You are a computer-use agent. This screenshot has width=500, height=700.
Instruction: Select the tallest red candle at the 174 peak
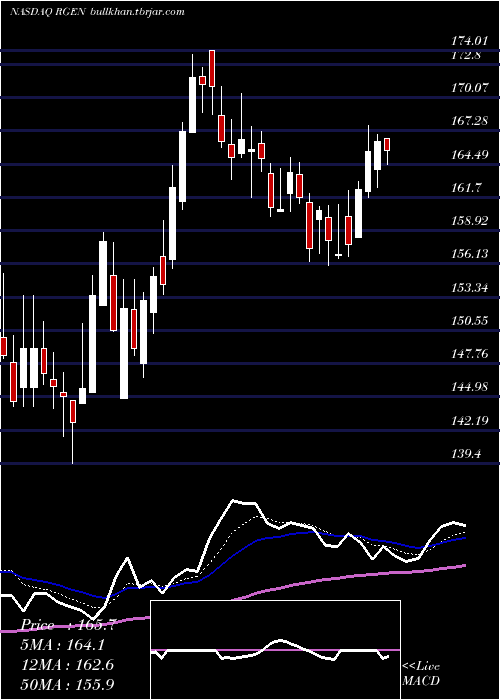[x=212, y=68]
